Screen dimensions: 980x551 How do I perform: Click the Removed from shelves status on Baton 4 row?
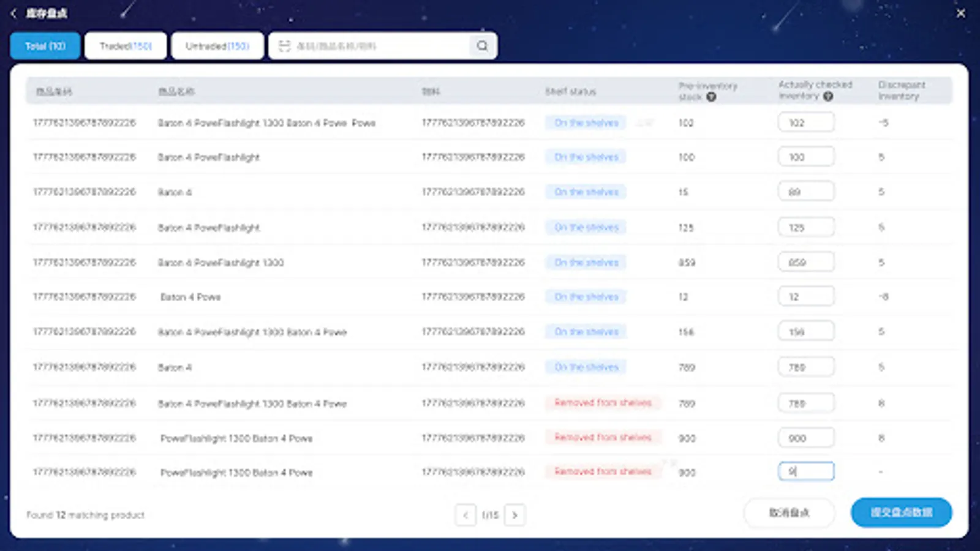(603, 403)
